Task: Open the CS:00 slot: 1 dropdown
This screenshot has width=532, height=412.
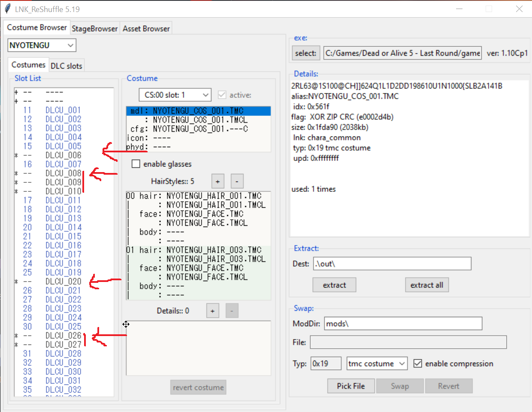Action: (175, 95)
